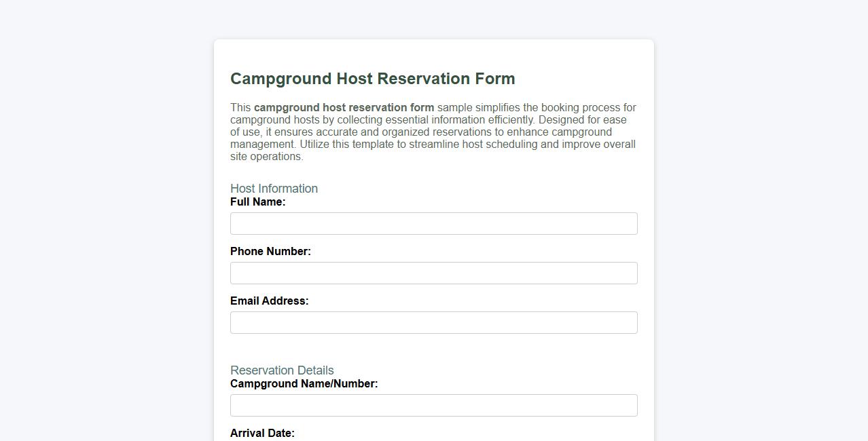868x441 pixels.
Task: Click the Phone Number label
Action: click(x=270, y=251)
